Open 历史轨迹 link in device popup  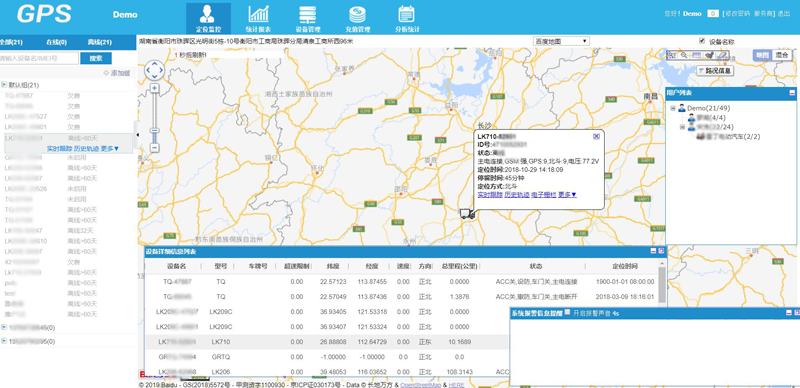[x=516, y=195]
